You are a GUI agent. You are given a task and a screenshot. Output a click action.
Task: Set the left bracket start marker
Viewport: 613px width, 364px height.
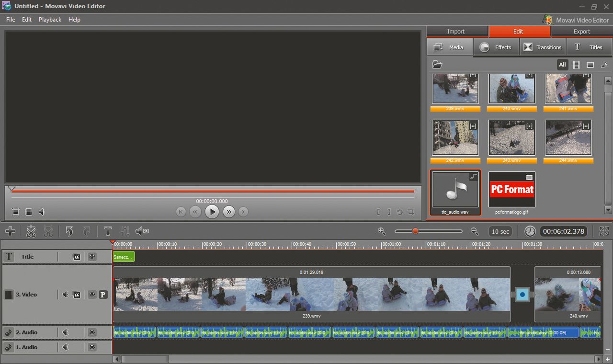379,212
